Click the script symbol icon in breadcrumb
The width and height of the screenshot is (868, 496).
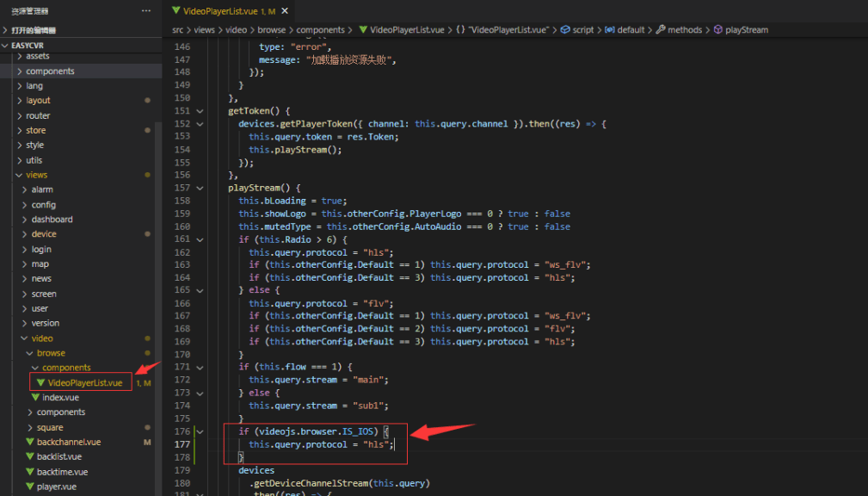click(x=565, y=29)
